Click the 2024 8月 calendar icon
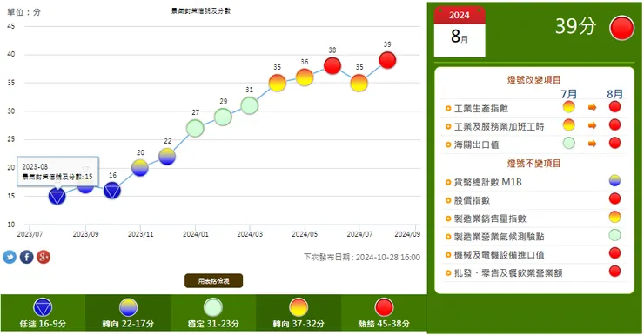644x336 pixels. click(x=460, y=32)
